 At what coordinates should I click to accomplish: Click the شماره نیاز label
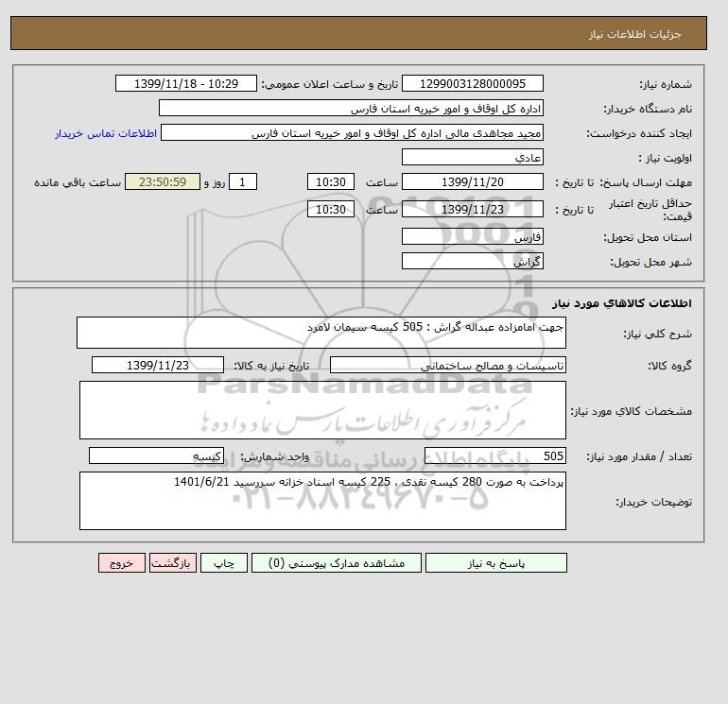pyautogui.click(x=666, y=84)
